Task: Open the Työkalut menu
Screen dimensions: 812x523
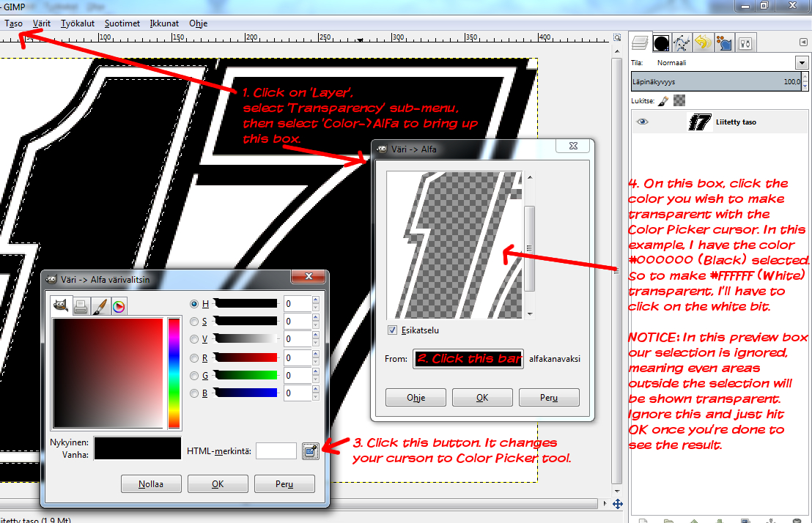Action: point(78,23)
